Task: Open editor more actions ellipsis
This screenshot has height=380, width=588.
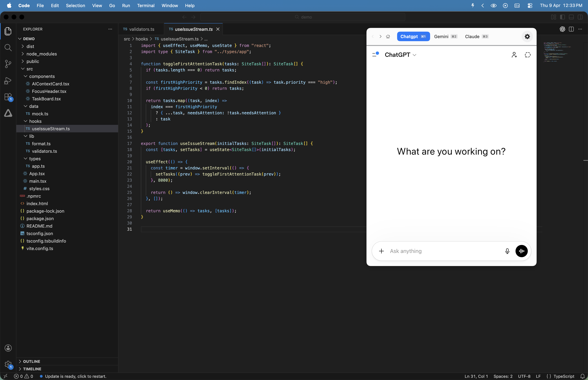Action: 580,29
